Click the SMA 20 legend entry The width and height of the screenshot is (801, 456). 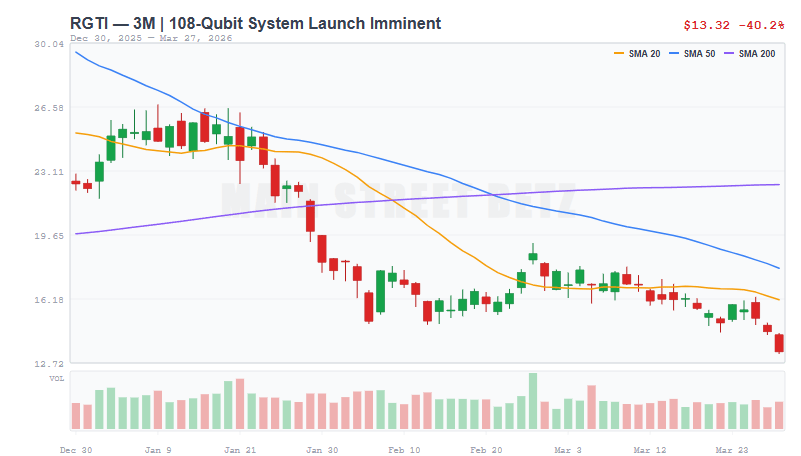click(x=637, y=54)
